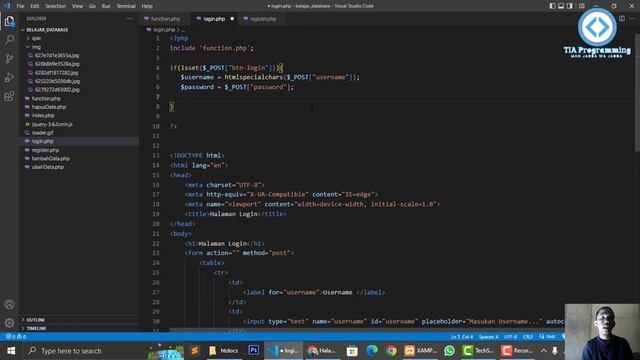Expand the TIMELINE section
Image resolution: width=640 pixels, height=360 pixels.
(x=80, y=328)
